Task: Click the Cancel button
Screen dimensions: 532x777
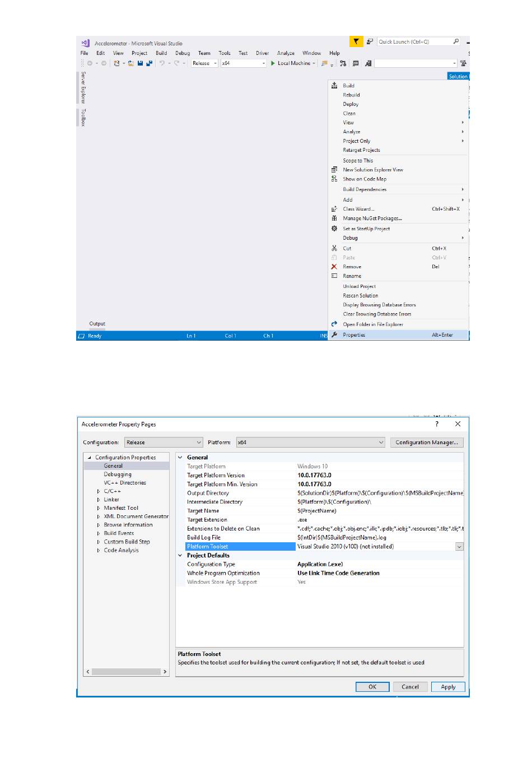Action: (x=410, y=687)
